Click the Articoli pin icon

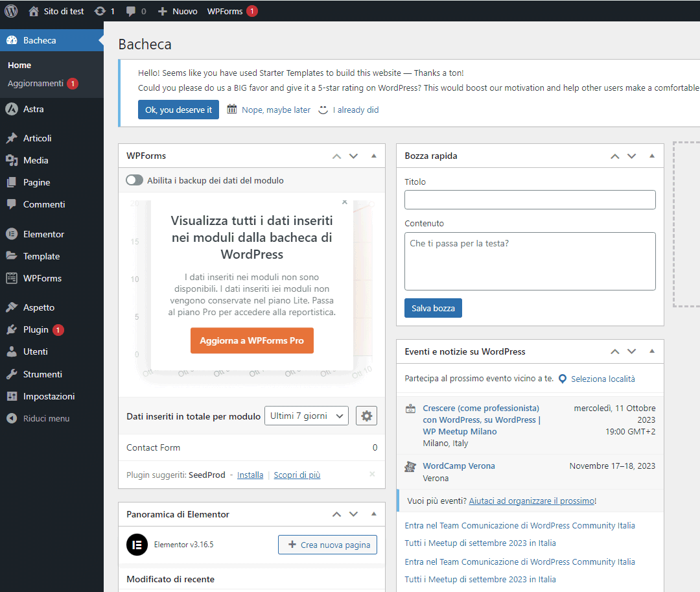[x=12, y=138]
